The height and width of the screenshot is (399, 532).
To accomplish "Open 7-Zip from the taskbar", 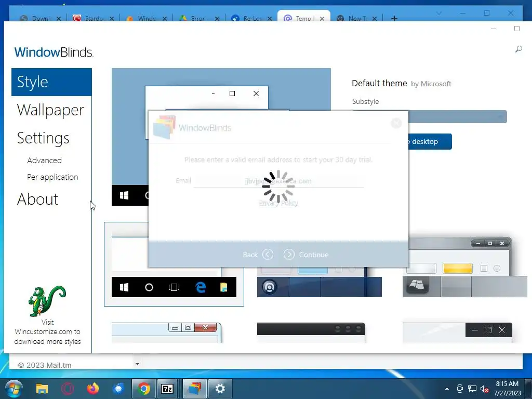I will 168,389.
